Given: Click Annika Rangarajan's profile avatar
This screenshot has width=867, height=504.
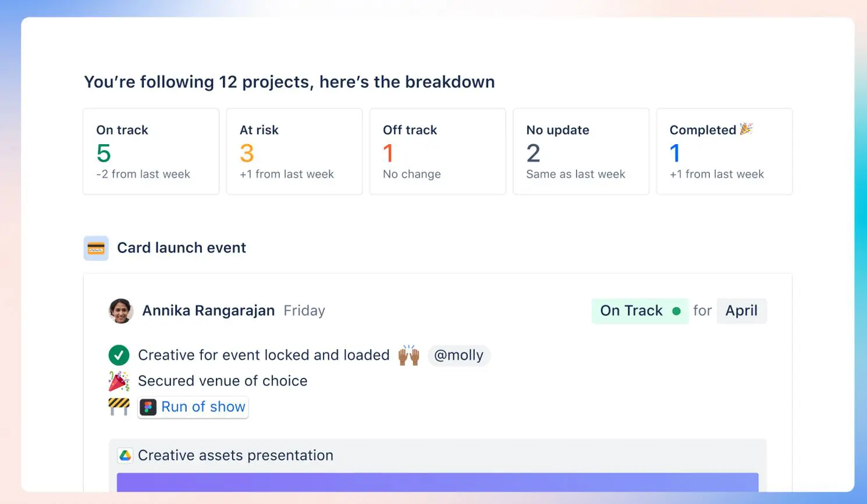Looking at the screenshot, I should pos(121,311).
